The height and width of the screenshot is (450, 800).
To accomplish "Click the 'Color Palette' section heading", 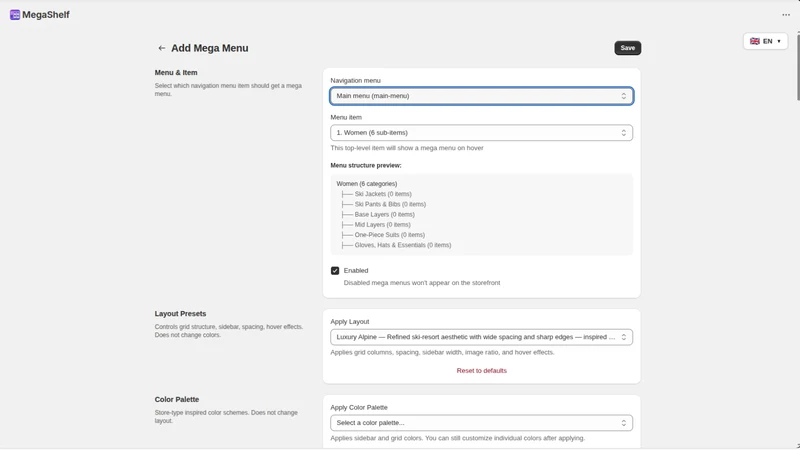I will click(177, 399).
